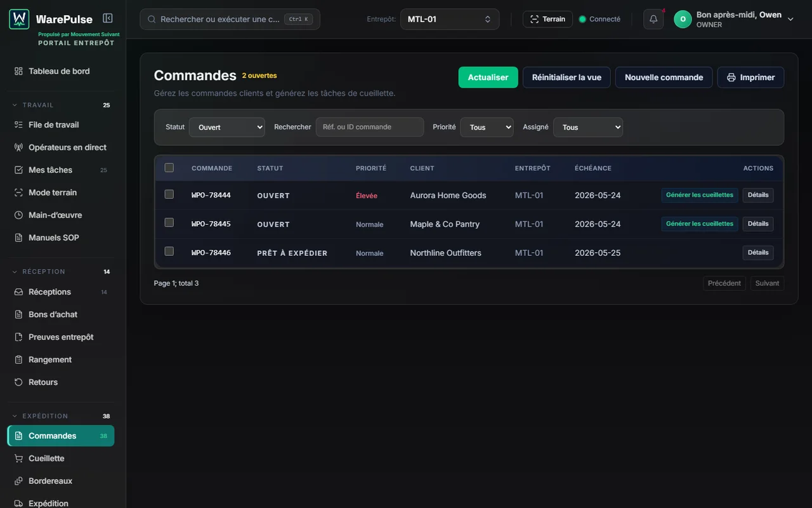Click Bordereaux package icon

point(18,481)
